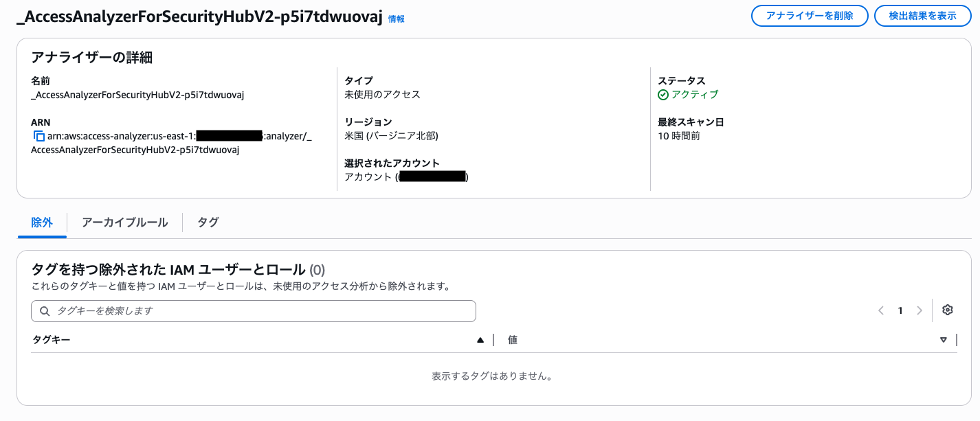The height and width of the screenshot is (421, 980).
Task: Click the タイプ label
Action: pyautogui.click(x=359, y=81)
